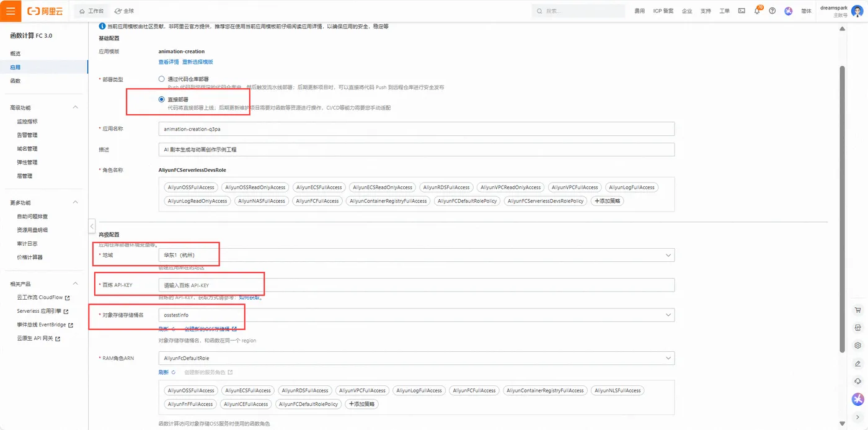Click the dreamspark user avatar
The height and width of the screenshot is (430, 868).
coord(857,11)
